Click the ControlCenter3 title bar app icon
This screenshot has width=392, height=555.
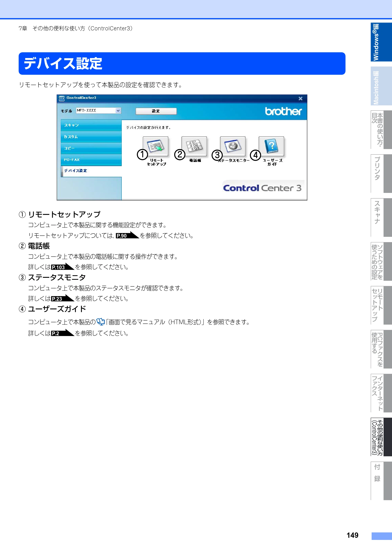pos(62,98)
